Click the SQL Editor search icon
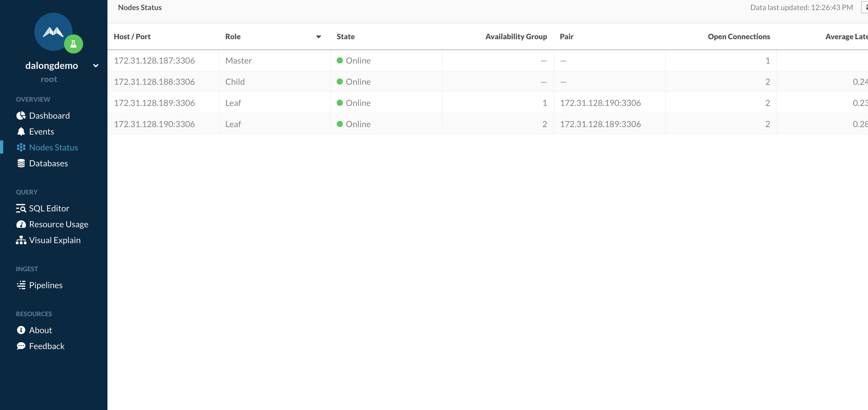Image resolution: width=868 pixels, height=410 pixels. tap(21, 208)
